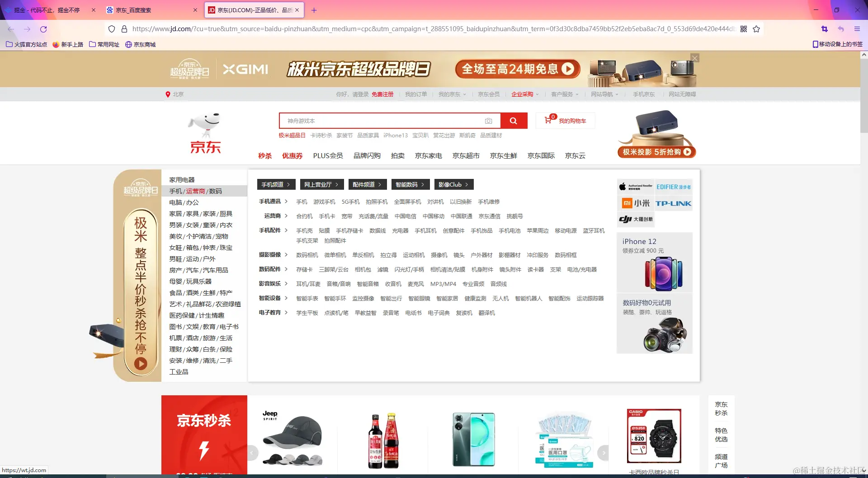
Task: Open 新手上路 bookmark
Action: (x=68, y=44)
